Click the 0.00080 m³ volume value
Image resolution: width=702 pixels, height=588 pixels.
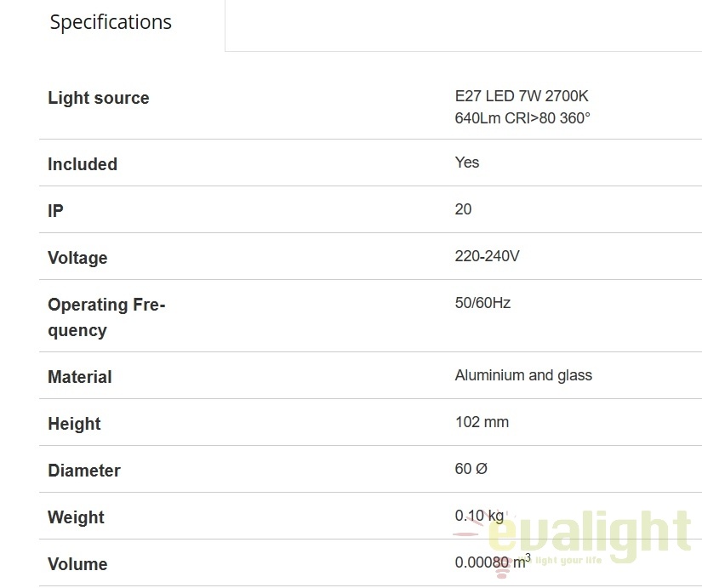click(x=493, y=561)
